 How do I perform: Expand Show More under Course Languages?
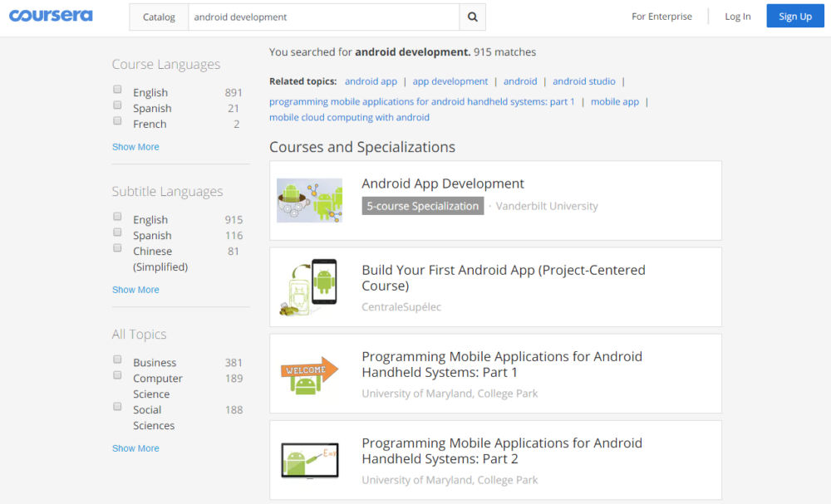pos(135,147)
